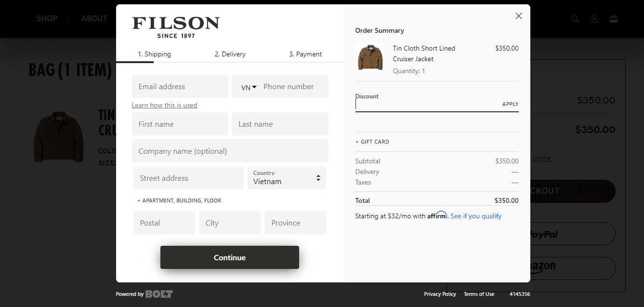Image resolution: width=644 pixels, height=307 pixels.
Task: Click the Order Summary heading
Action: [x=380, y=30]
